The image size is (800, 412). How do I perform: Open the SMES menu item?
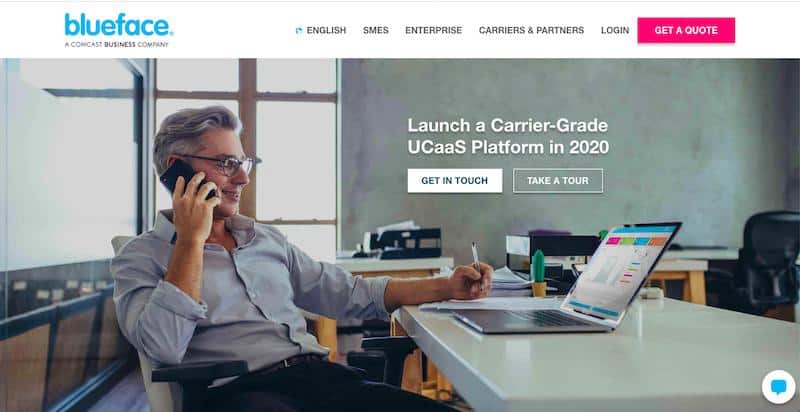click(x=376, y=31)
